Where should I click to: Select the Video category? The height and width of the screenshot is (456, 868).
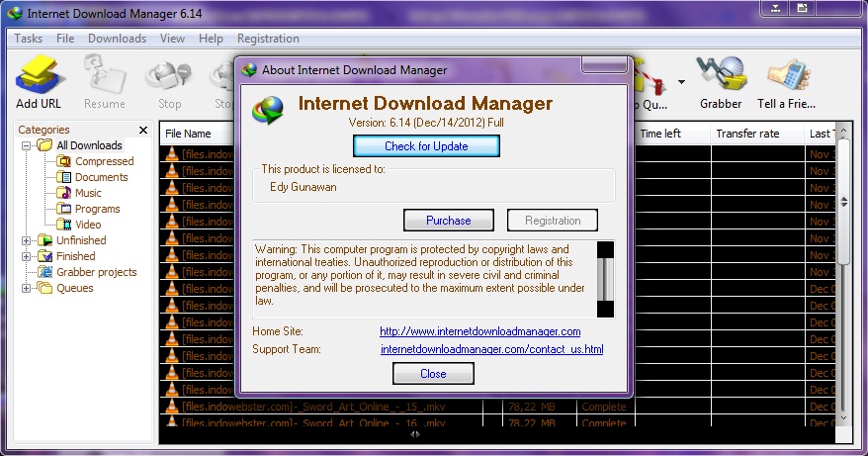[x=88, y=225]
